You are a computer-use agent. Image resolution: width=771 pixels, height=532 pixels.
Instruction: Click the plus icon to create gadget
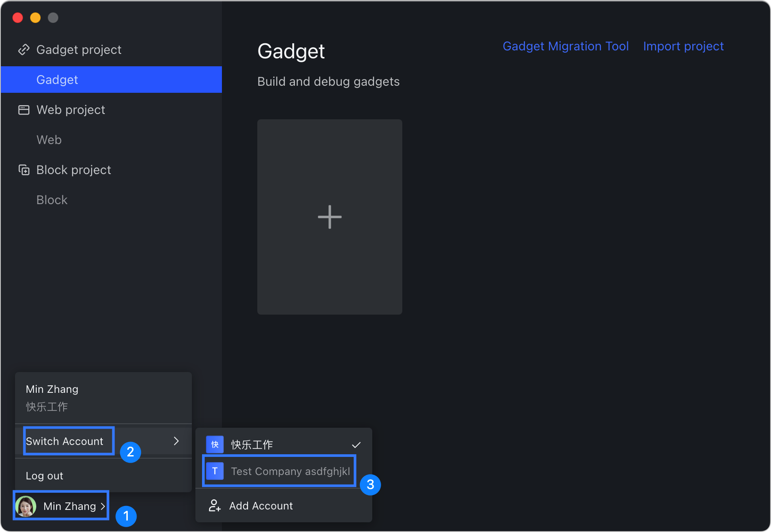(329, 217)
